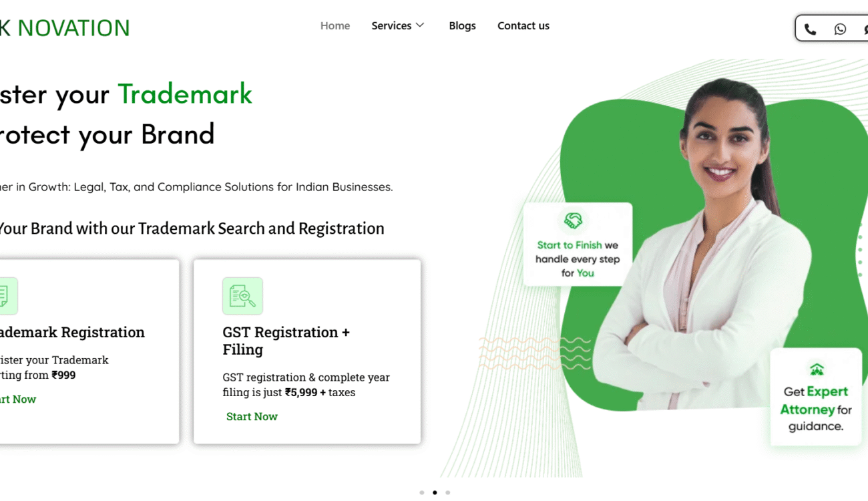
Task: Select the active middle carousel dot
Action: (x=435, y=492)
